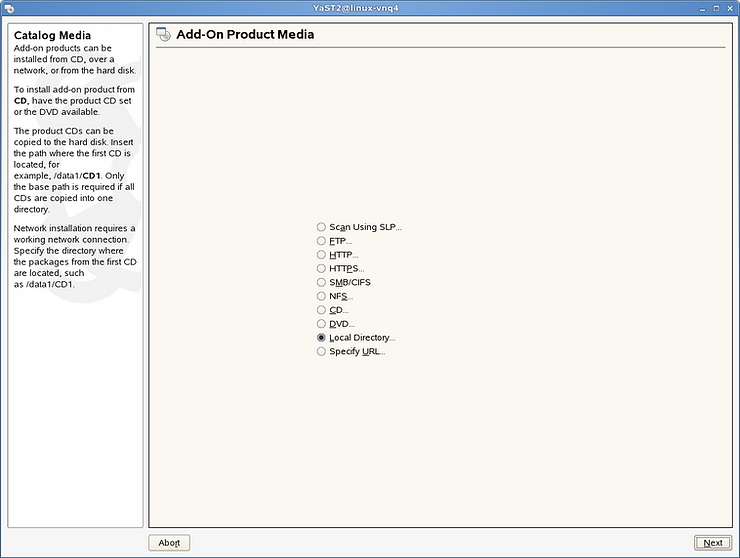Click the YaST2 window menu icon in title bar
The image size is (740, 558).
tap(8, 8)
